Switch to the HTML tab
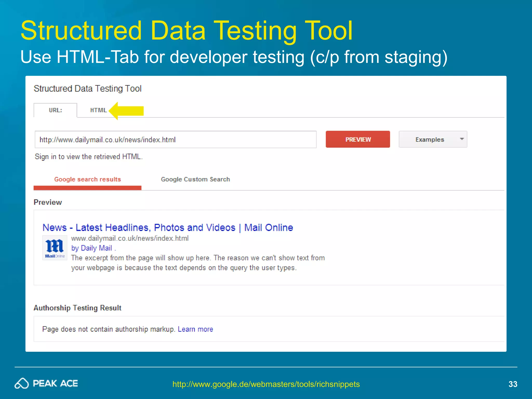 [x=98, y=110]
